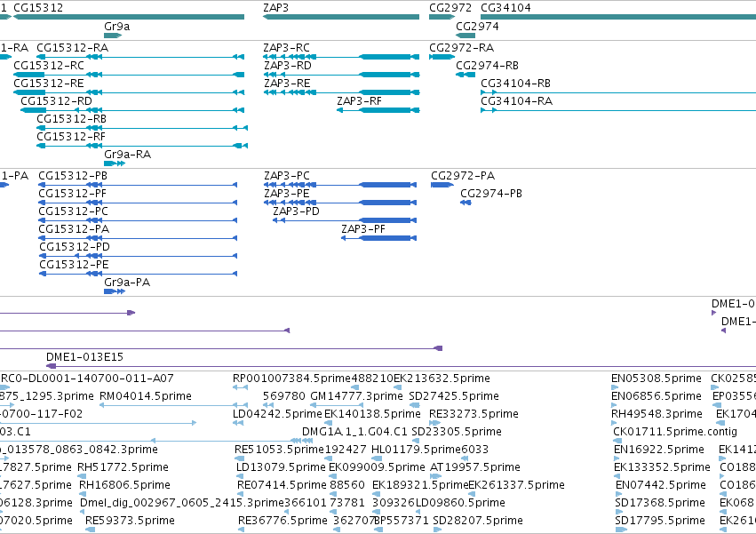Image resolution: width=756 pixels, height=534 pixels.
Task: Select the ZAP3 gene bar
Action: 341,17
